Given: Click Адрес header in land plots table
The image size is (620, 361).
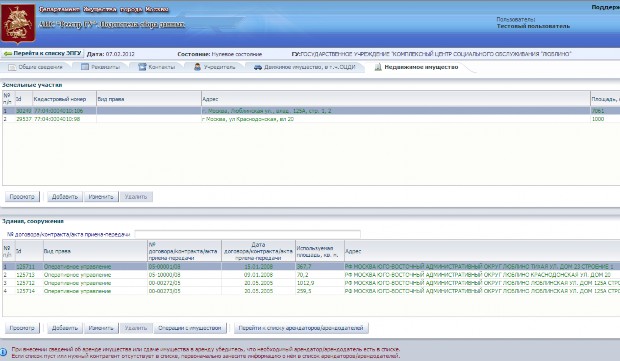Looking at the screenshot, I should pyautogui.click(x=395, y=99).
